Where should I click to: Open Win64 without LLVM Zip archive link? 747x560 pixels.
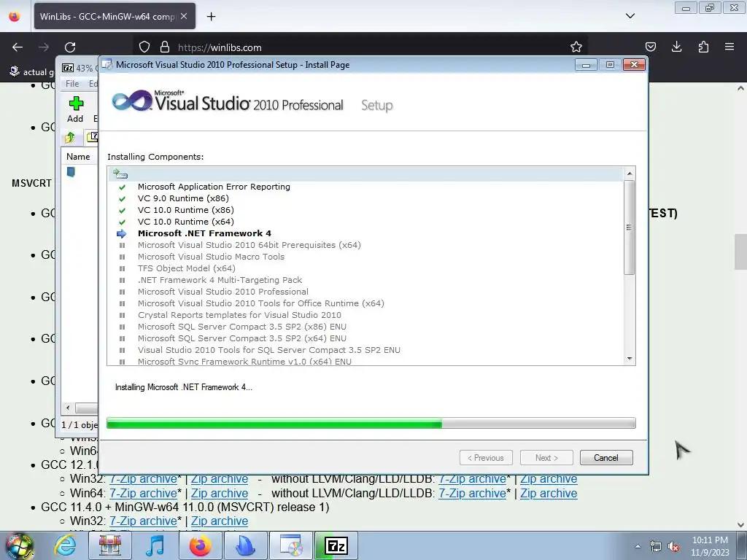coord(549,494)
